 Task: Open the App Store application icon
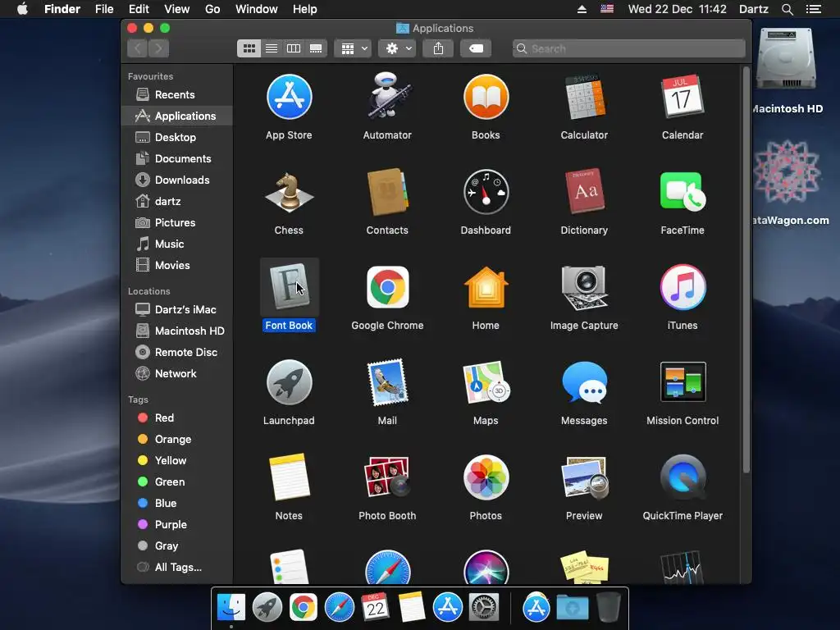point(290,97)
